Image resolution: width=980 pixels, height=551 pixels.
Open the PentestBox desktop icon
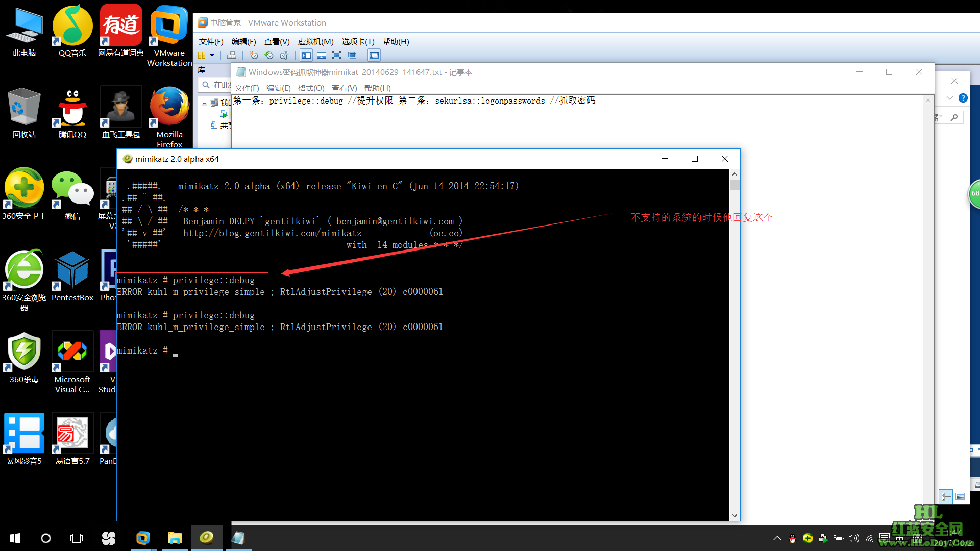click(x=72, y=277)
